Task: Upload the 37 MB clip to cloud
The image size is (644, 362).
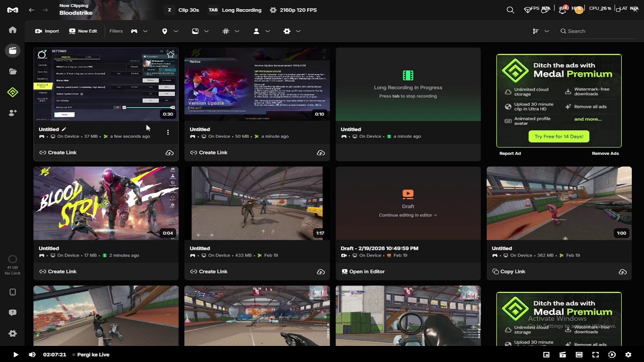Action: pos(170,153)
